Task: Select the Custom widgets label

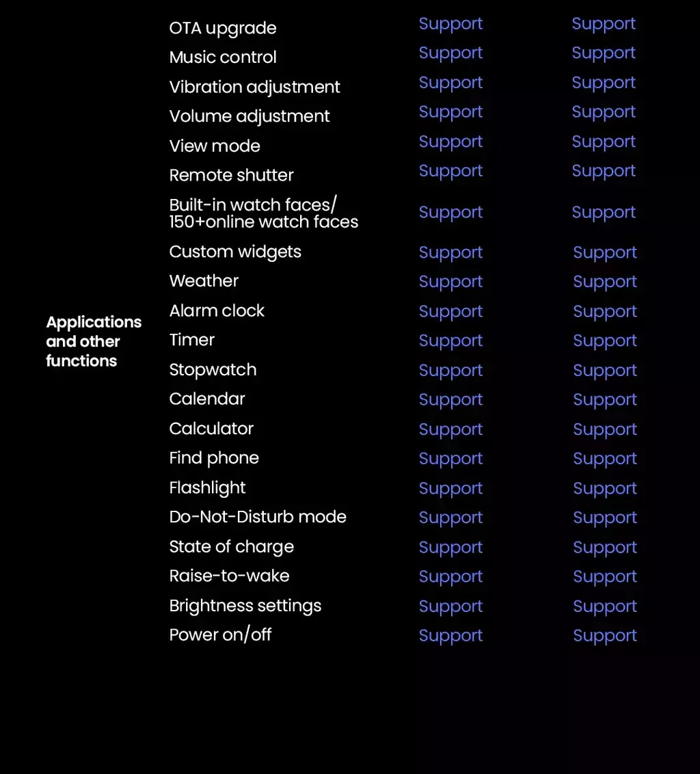Action: (235, 252)
